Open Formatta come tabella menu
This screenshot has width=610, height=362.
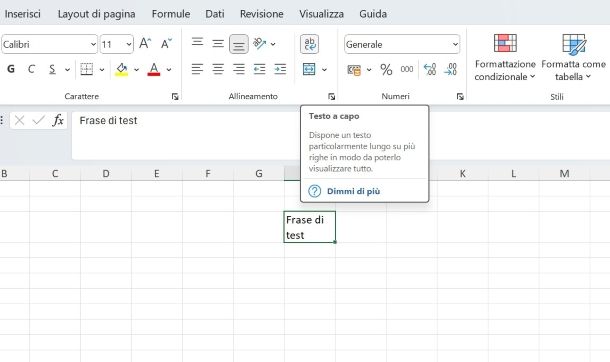tap(573, 57)
